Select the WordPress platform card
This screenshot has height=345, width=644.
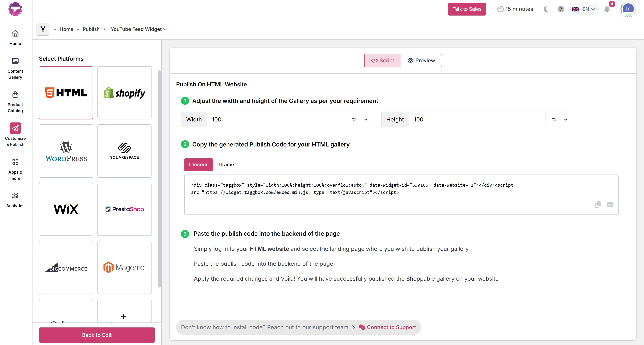click(x=66, y=151)
